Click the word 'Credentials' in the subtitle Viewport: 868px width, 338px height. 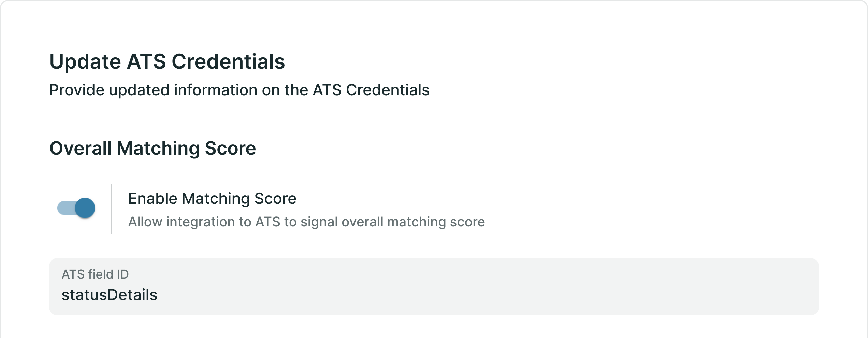click(x=387, y=90)
